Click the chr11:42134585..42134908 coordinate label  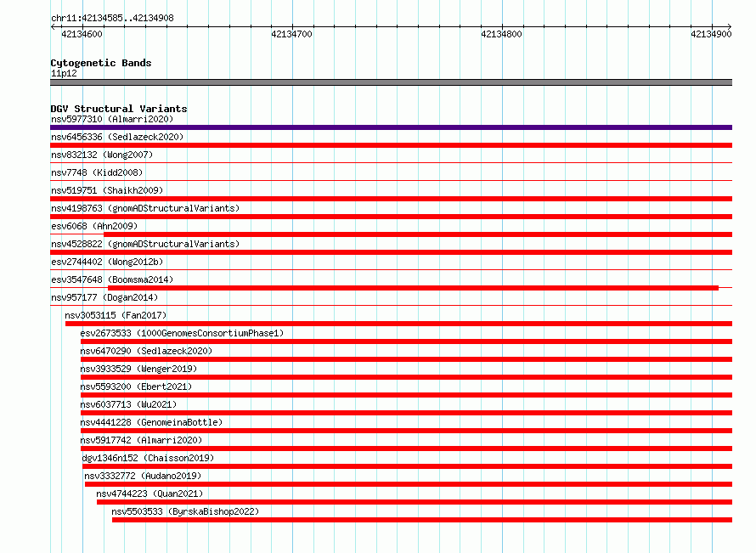point(112,18)
